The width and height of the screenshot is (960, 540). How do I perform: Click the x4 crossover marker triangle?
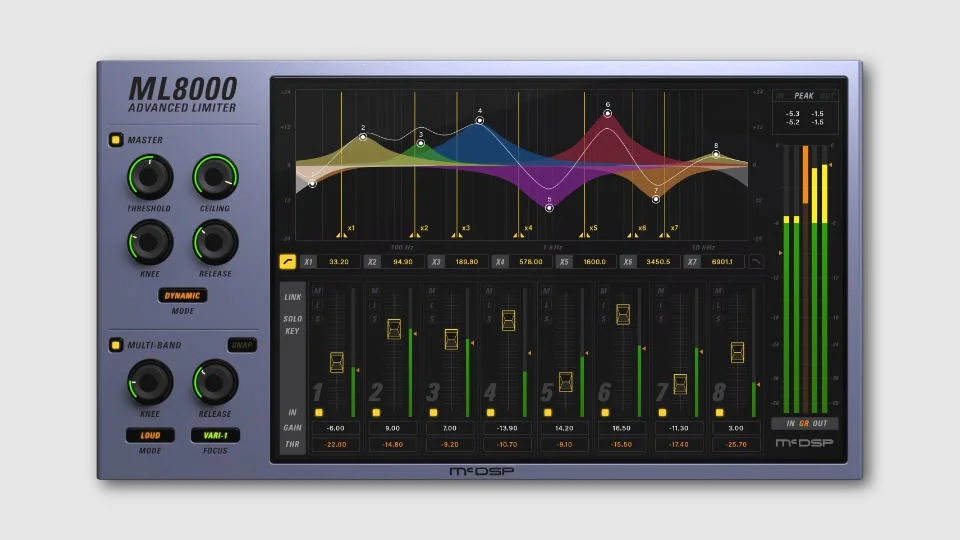519,235
